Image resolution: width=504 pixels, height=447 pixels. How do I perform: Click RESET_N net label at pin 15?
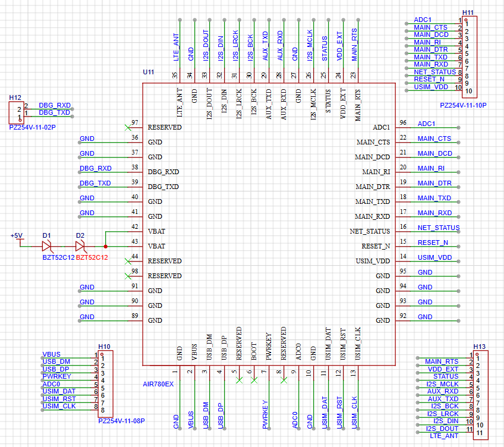[x=433, y=243]
